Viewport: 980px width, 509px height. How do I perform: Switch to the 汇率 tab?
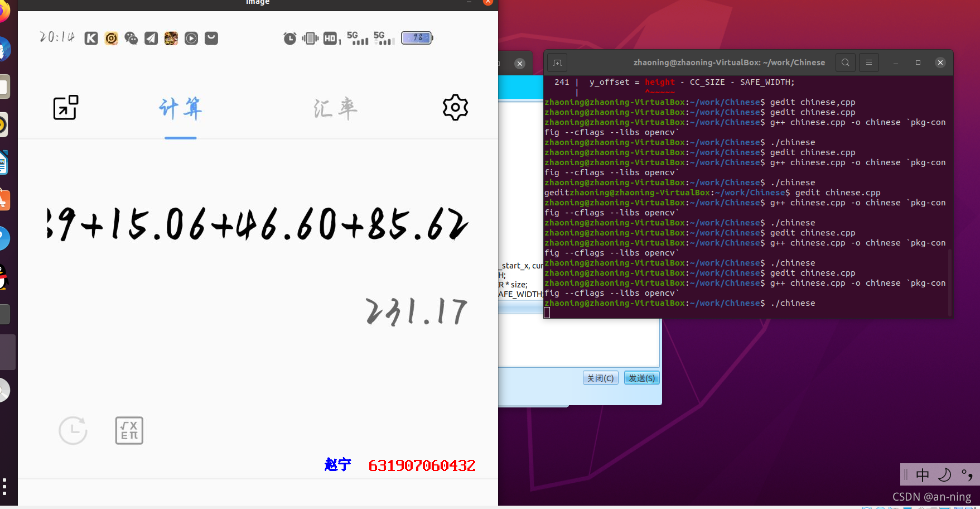click(x=335, y=108)
